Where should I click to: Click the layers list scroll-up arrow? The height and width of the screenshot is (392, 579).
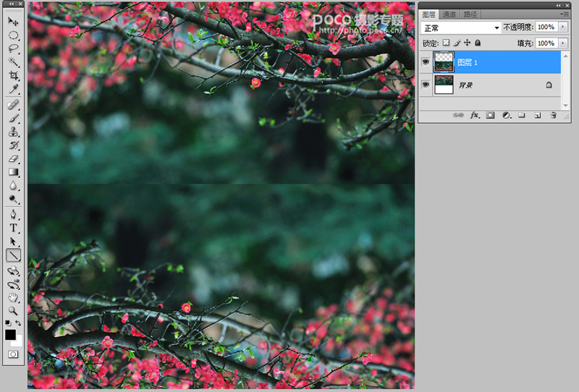pyautogui.click(x=565, y=56)
